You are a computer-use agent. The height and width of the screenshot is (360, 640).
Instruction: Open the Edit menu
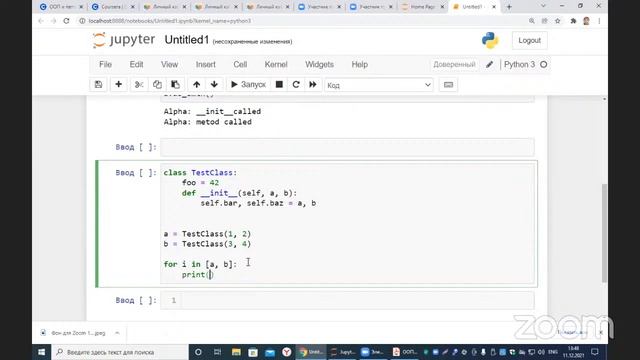pos(136,64)
